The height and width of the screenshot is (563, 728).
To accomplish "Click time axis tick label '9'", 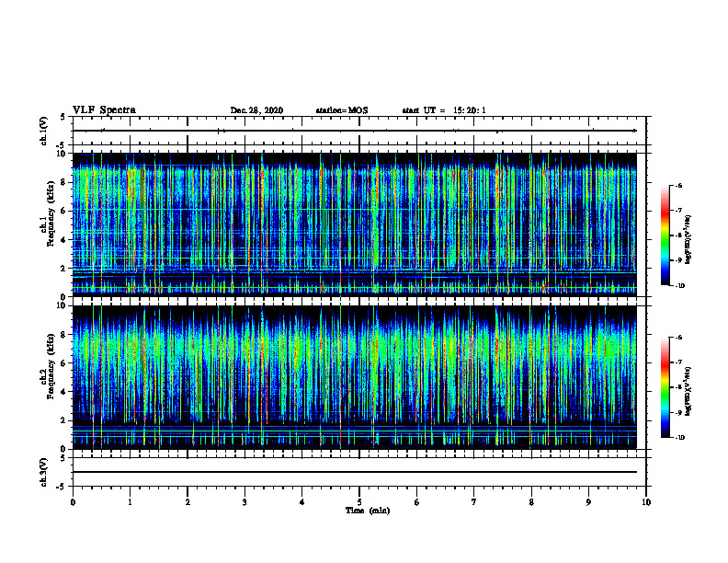I will click(588, 502).
